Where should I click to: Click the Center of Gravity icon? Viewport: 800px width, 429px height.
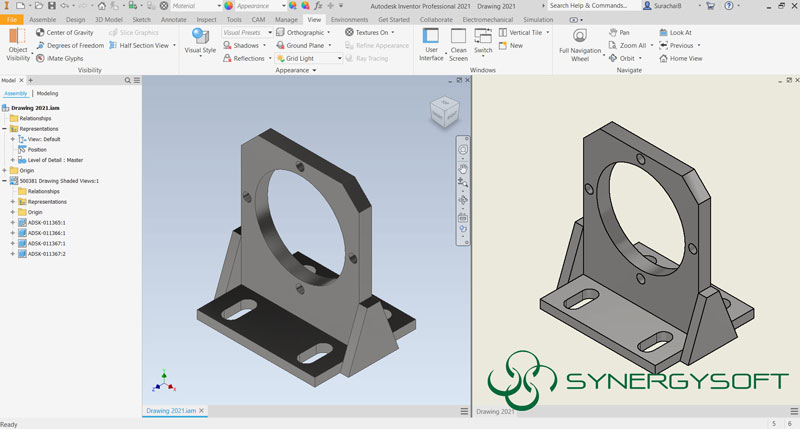[40, 32]
